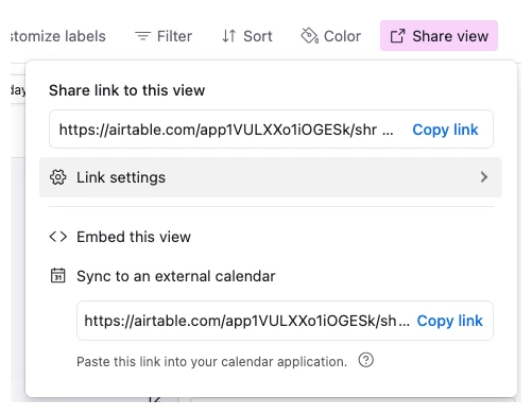Click the gear icon beside Link settings
The image size is (532, 413).
point(58,177)
